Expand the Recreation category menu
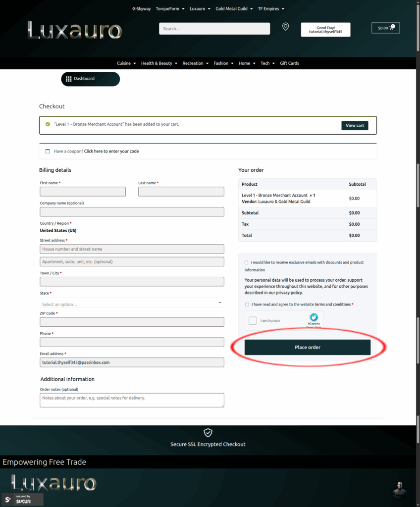 196,63
